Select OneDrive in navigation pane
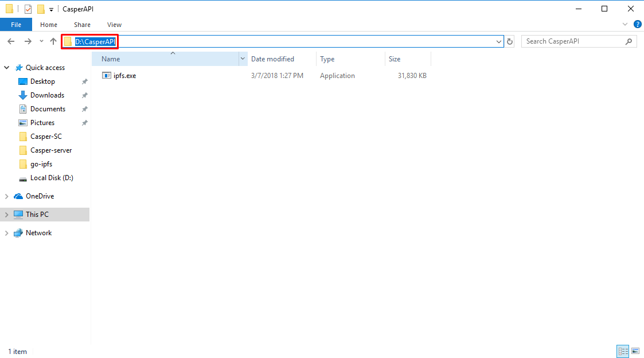The image size is (644, 358). click(x=40, y=196)
